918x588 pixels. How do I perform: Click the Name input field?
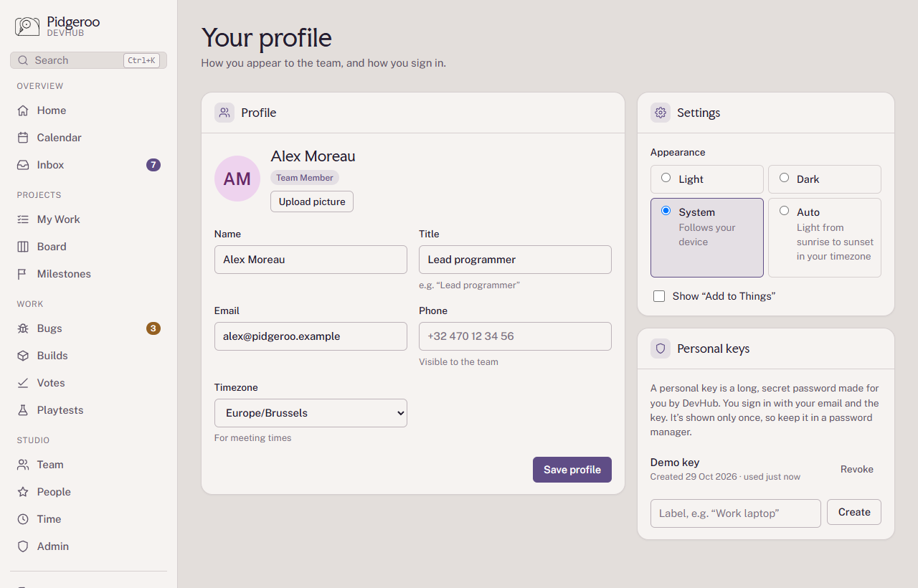[x=311, y=260]
